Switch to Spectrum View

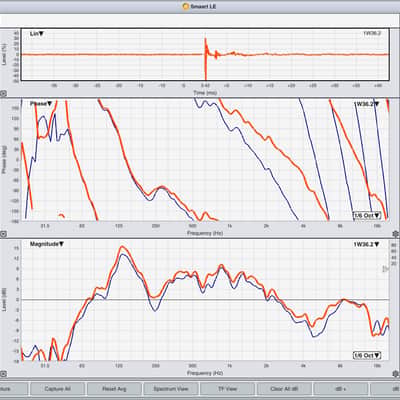click(x=171, y=389)
